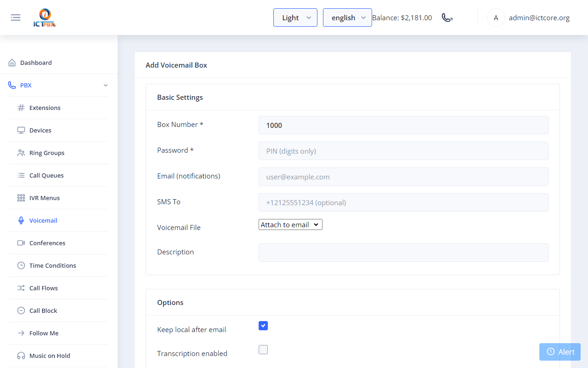Select Voicemail in the sidebar
This screenshot has width=588, height=368.
[59, 220]
